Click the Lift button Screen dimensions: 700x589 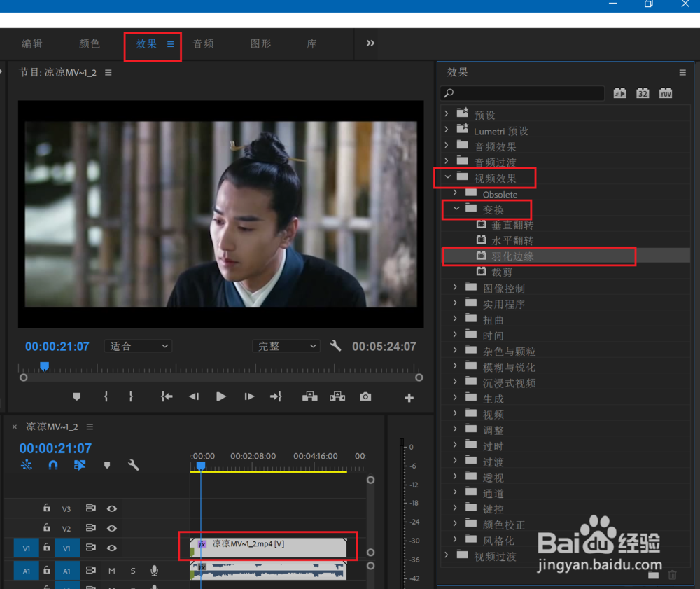tap(310, 396)
